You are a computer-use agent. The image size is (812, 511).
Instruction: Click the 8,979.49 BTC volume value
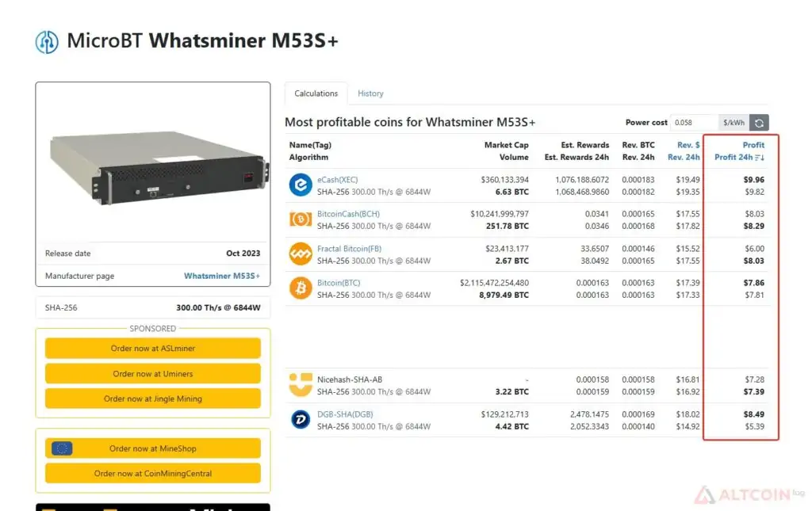pos(504,295)
